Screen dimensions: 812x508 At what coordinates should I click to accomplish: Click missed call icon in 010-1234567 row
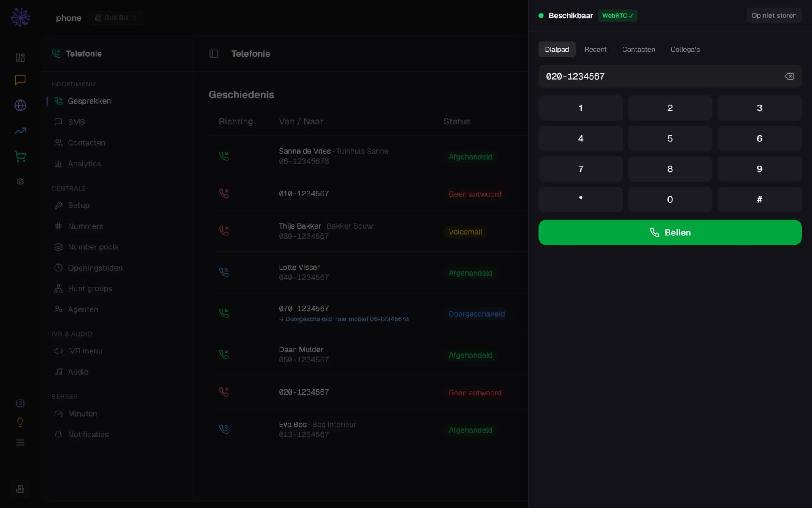[224, 193]
